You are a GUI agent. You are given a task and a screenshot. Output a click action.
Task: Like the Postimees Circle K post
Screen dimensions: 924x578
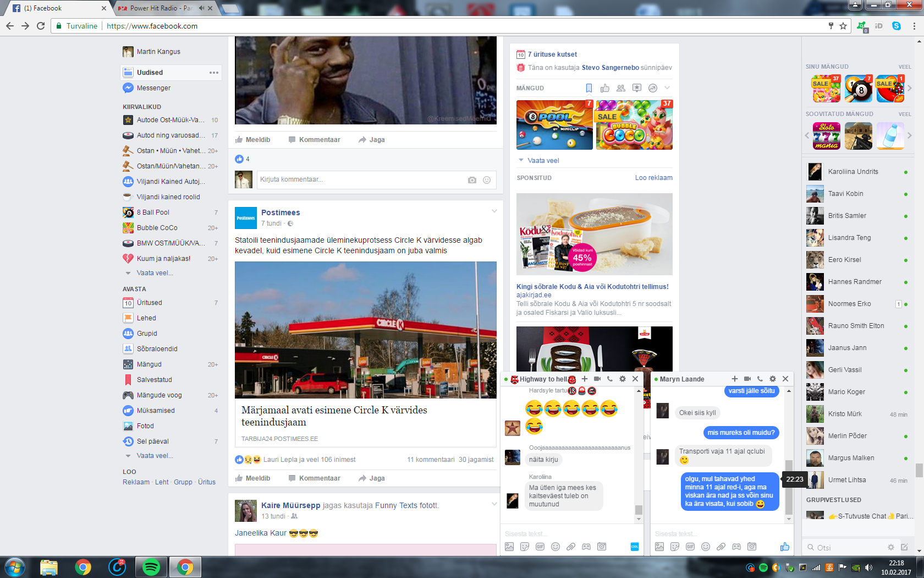pos(252,478)
